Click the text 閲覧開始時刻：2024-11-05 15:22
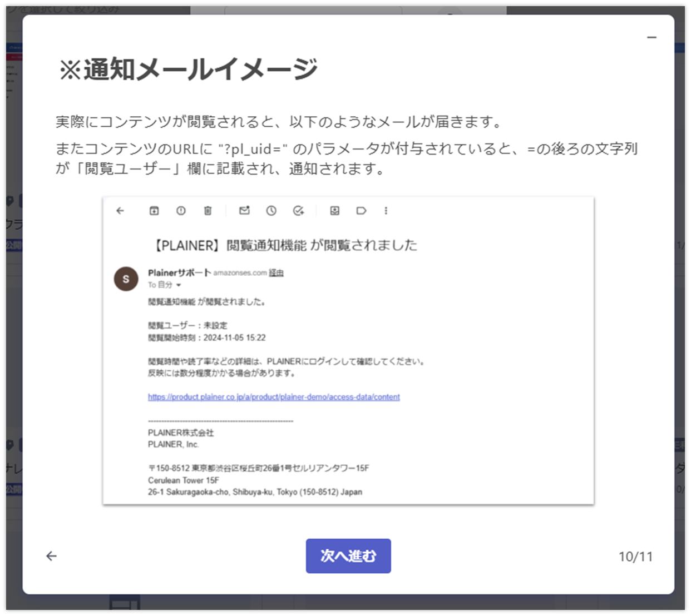The height and width of the screenshot is (616, 691). (207, 337)
